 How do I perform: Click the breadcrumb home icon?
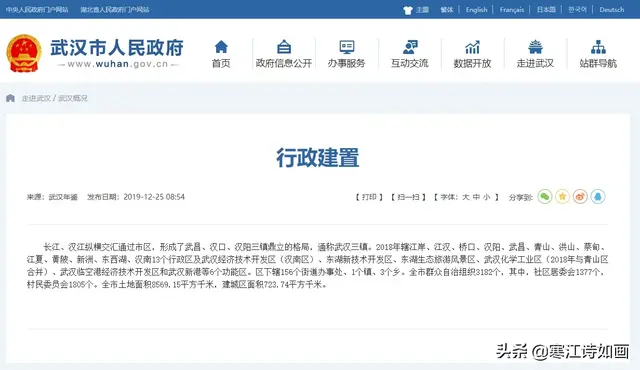pyautogui.click(x=10, y=98)
